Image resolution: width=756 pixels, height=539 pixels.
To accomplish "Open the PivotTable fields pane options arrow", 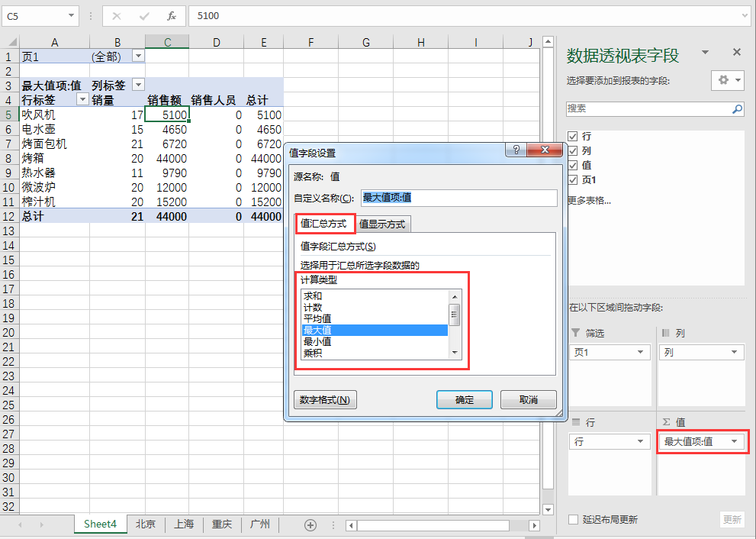I will (706, 52).
